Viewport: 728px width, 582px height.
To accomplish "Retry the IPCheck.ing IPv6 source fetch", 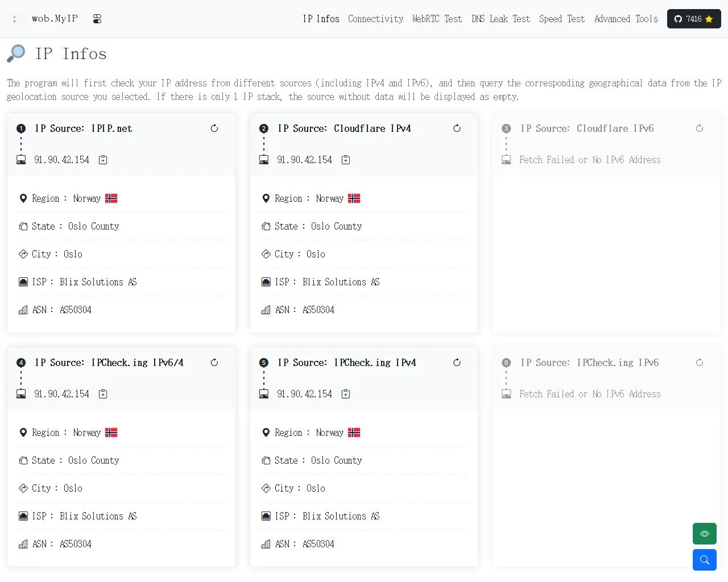I will point(700,363).
